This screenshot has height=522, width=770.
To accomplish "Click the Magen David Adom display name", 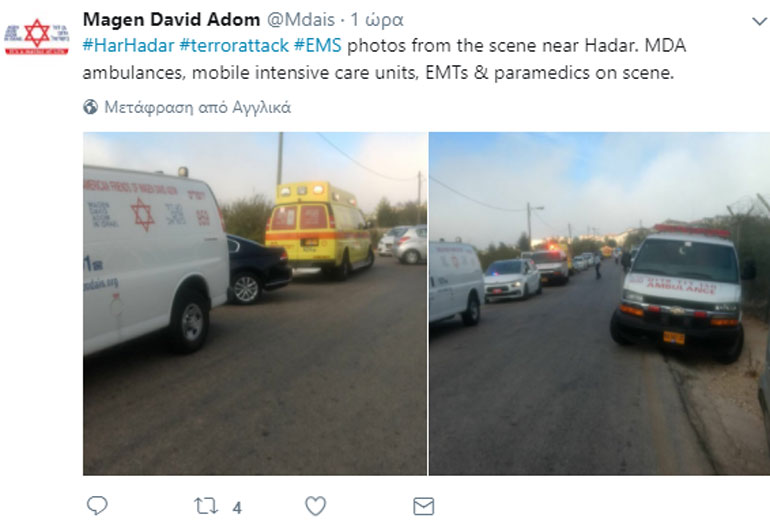I will coord(171,20).
